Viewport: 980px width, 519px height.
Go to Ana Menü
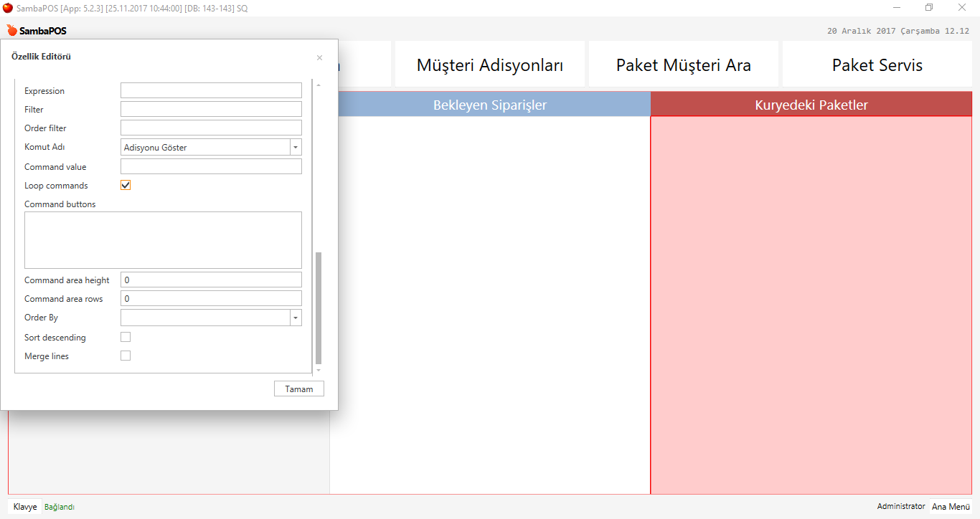(x=951, y=507)
